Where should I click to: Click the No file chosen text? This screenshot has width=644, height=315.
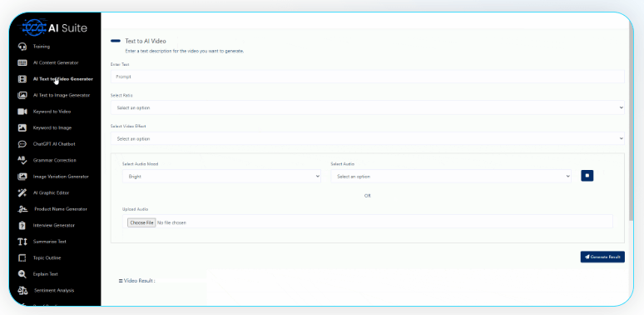click(x=171, y=222)
